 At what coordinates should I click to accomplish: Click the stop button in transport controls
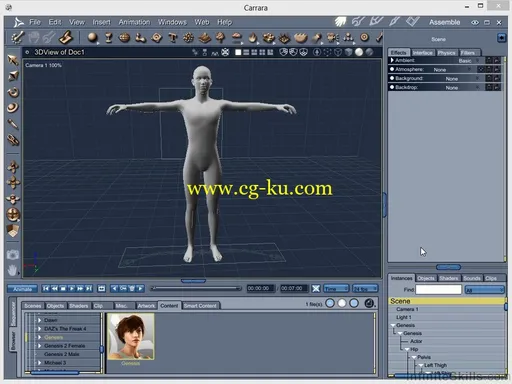(x=63, y=288)
